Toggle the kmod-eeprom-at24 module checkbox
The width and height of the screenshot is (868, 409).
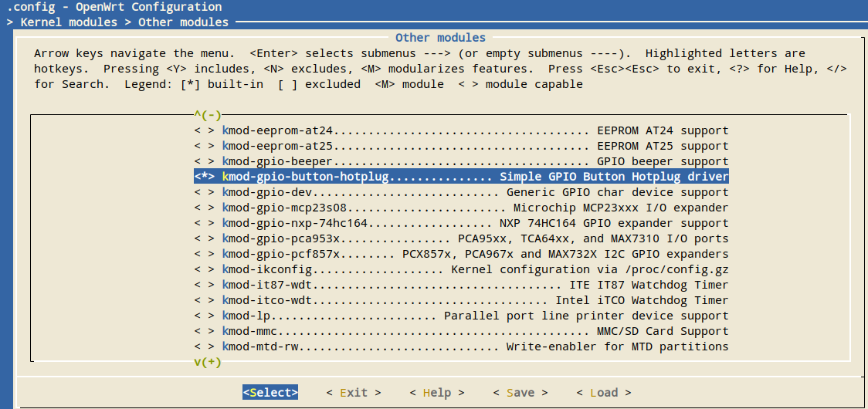point(204,130)
